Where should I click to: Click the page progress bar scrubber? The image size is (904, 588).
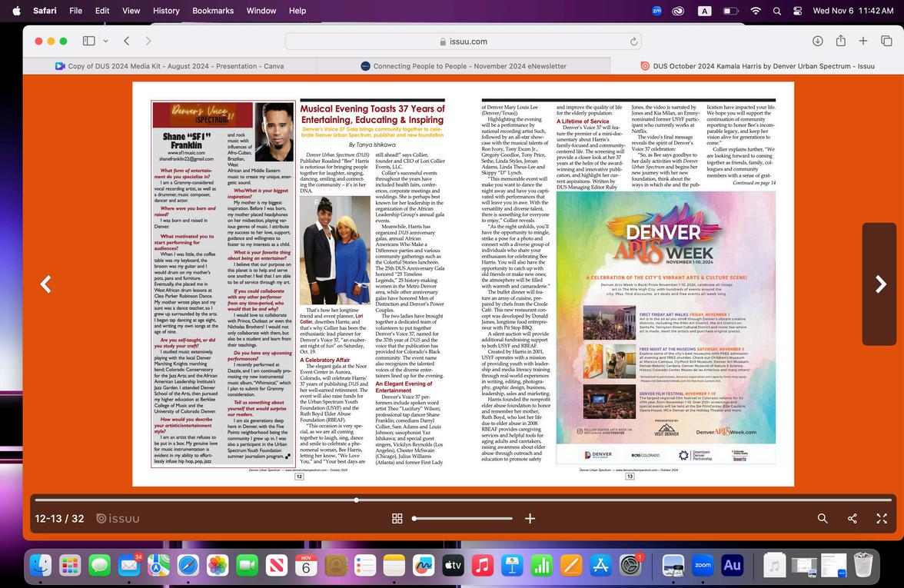(357, 500)
